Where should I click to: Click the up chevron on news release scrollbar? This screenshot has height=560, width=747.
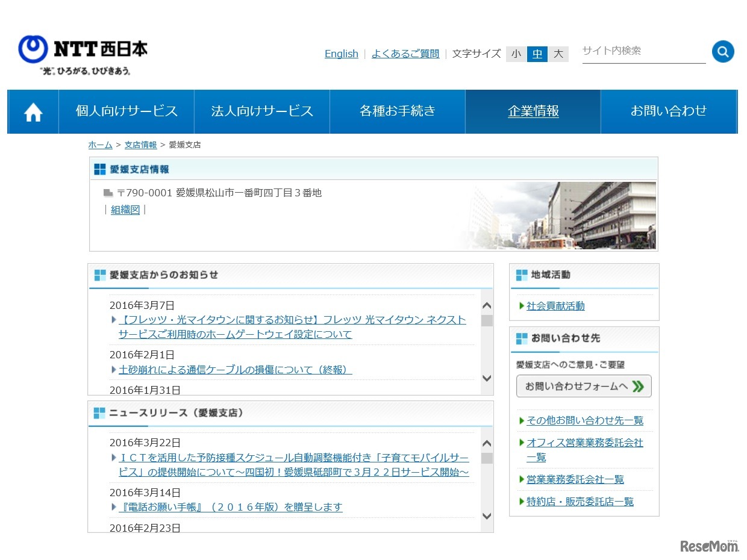click(486, 443)
